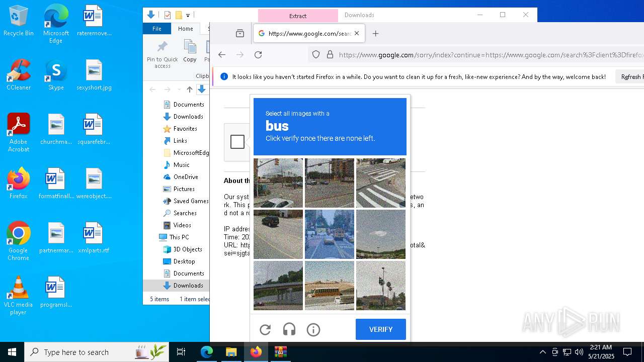Click the Copy button in Explorer ribbon
Screen dimensions: 644x362
190,51
